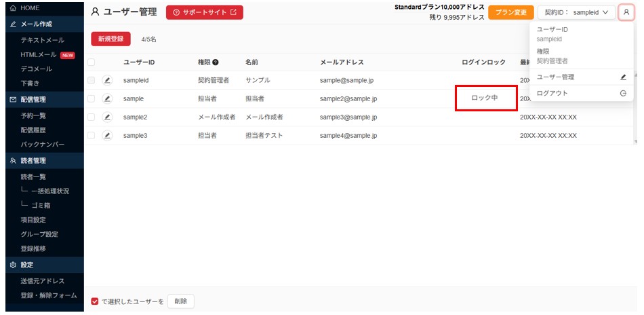Open the 契約ID sampleid dropdown
The width and height of the screenshot is (644, 315).
pos(576,12)
